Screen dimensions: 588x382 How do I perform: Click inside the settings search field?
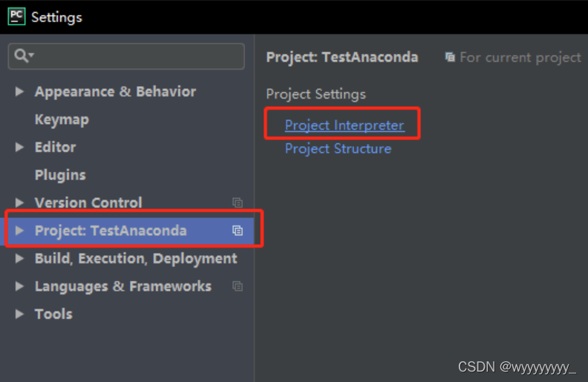[x=126, y=56]
